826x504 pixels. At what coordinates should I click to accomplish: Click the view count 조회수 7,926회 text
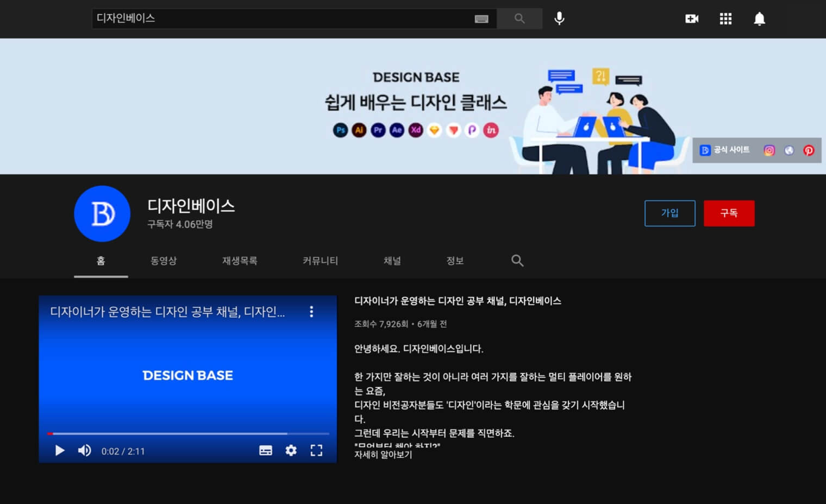point(381,324)
